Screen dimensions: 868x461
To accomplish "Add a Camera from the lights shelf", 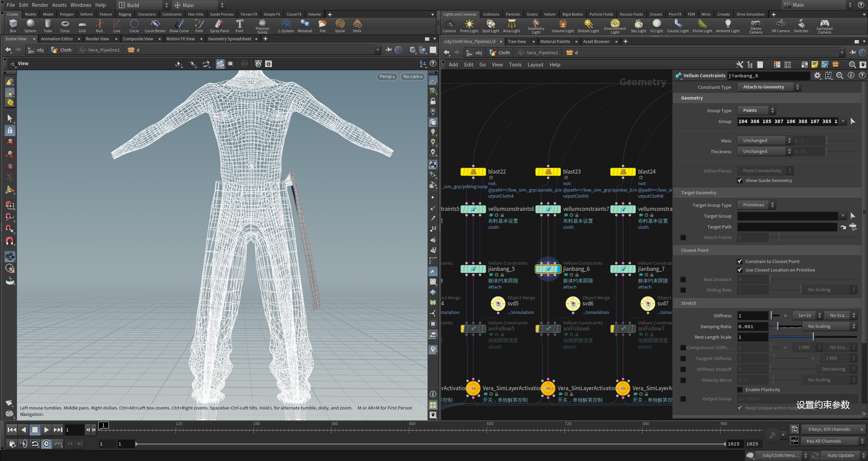I will point(449,26).
